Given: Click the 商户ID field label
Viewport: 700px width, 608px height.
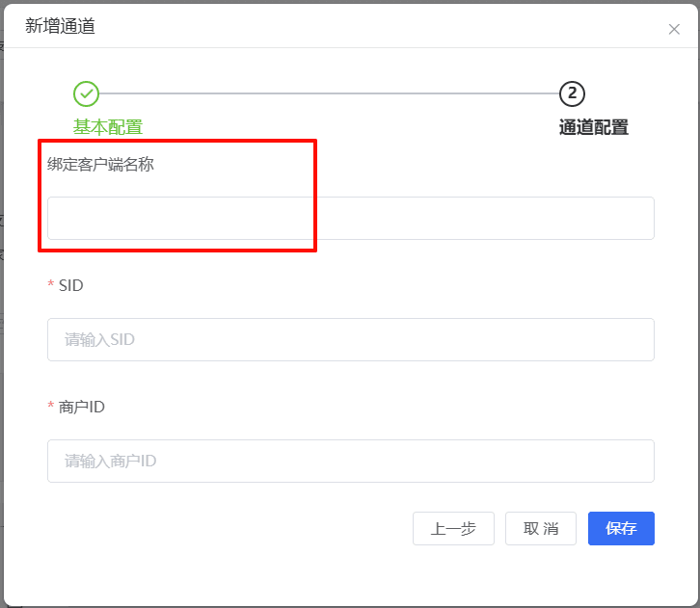Looking at the screenshot, I should coord(82,407).
